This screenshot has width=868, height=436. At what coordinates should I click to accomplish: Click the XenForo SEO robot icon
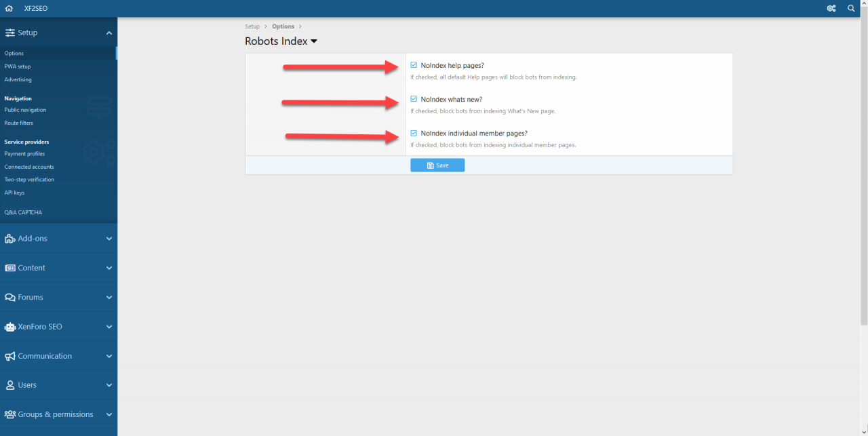point(10,327)
